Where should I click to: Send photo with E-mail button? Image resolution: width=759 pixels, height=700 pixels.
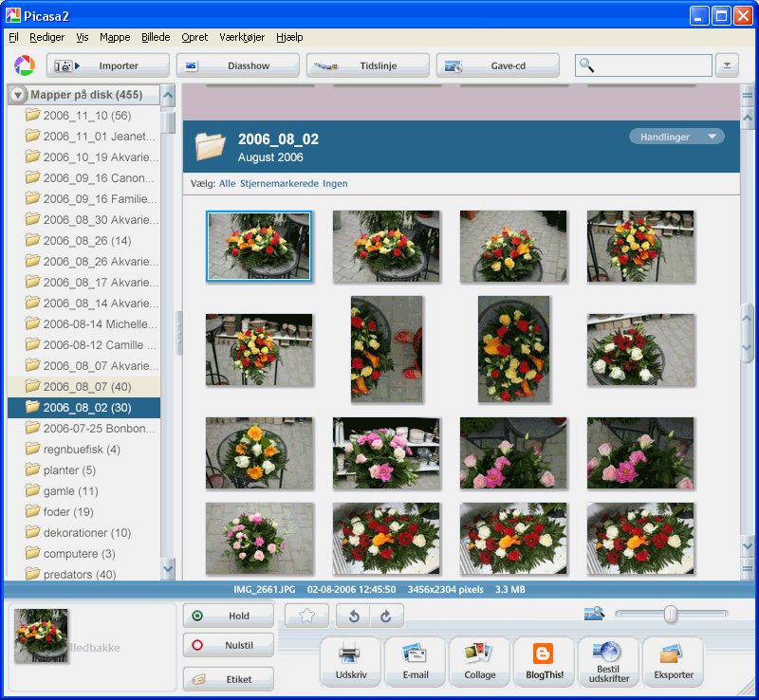point(415,661)
